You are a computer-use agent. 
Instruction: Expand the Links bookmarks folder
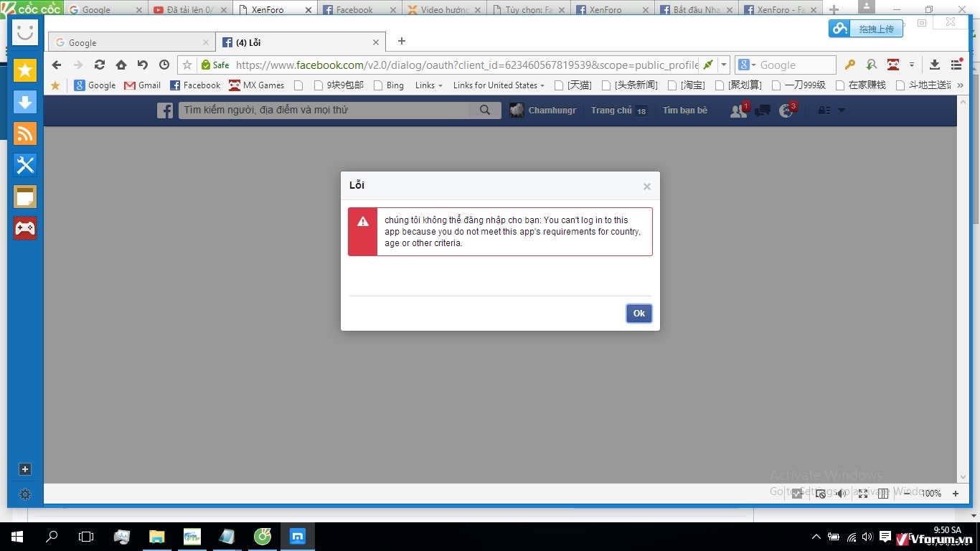429,85
